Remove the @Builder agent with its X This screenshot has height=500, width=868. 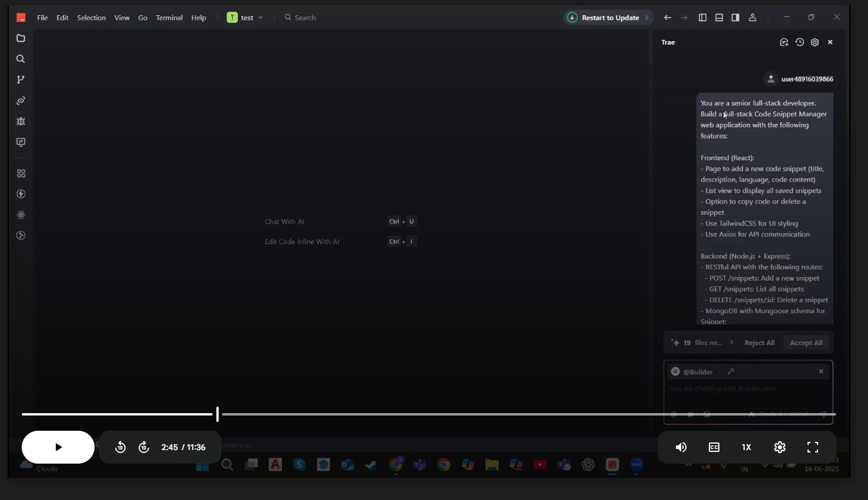821,371
